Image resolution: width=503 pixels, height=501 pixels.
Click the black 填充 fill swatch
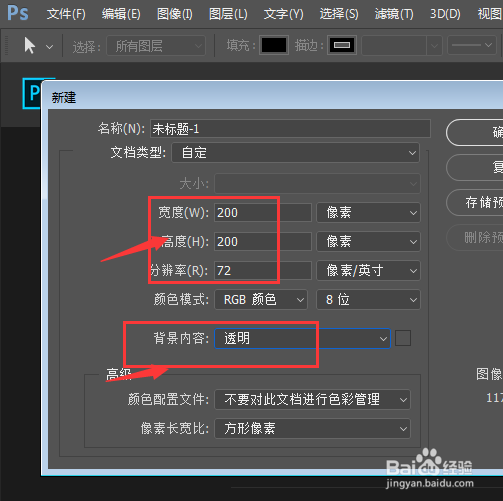tap(274, 45)
